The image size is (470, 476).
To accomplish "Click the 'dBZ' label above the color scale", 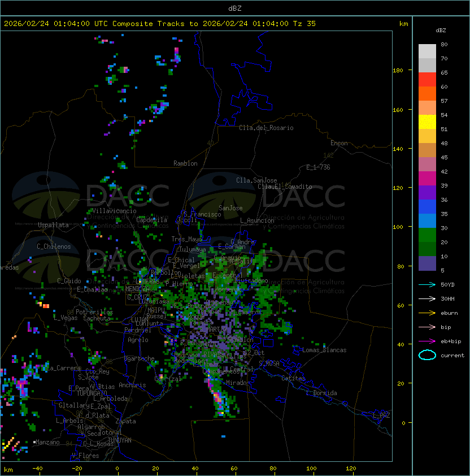I will point(441,31).
